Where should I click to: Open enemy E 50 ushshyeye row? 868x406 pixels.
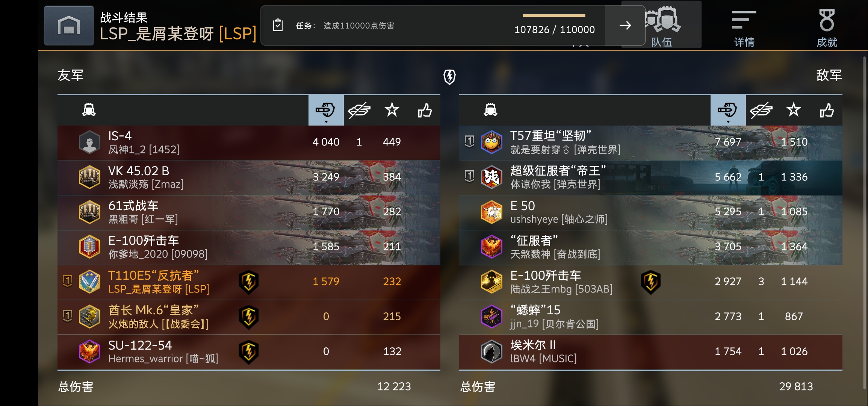pos(650,212)
